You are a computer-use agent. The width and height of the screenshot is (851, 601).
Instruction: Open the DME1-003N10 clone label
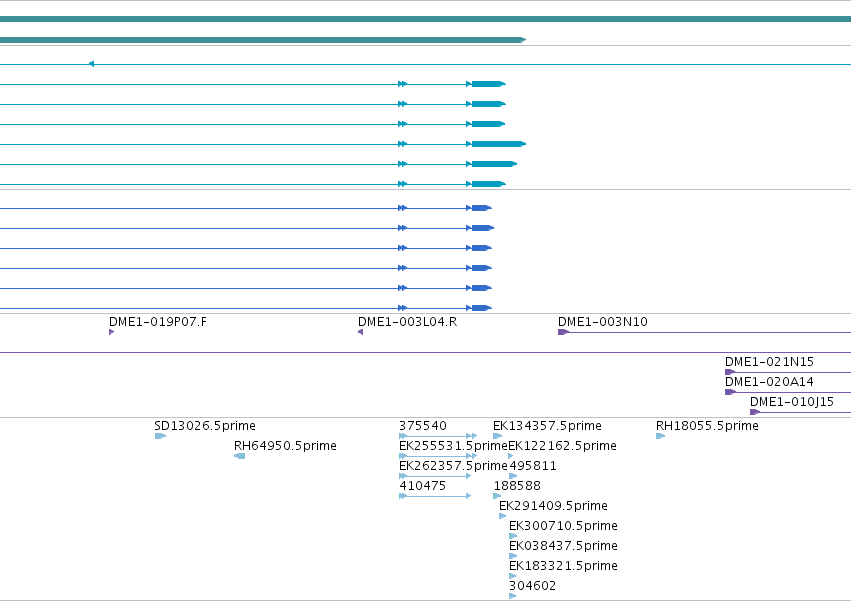[603, 322]
